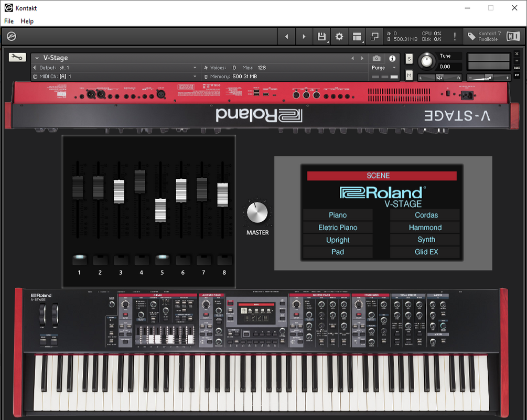Open workspace layout panel icon
Image resolution: width=527 pixels, height=420 pixels.
tap(357, 36)
